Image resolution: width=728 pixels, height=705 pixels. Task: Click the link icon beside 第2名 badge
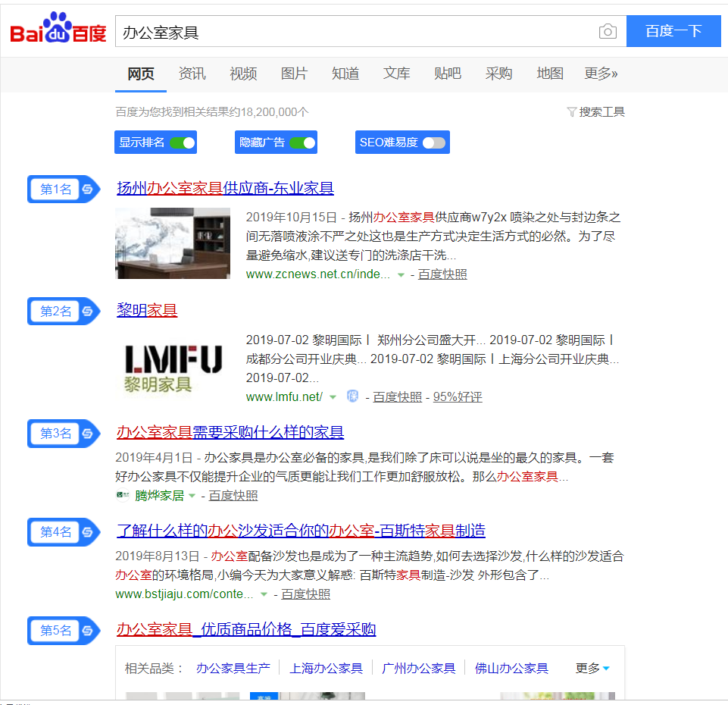click(x=88, y=312)
